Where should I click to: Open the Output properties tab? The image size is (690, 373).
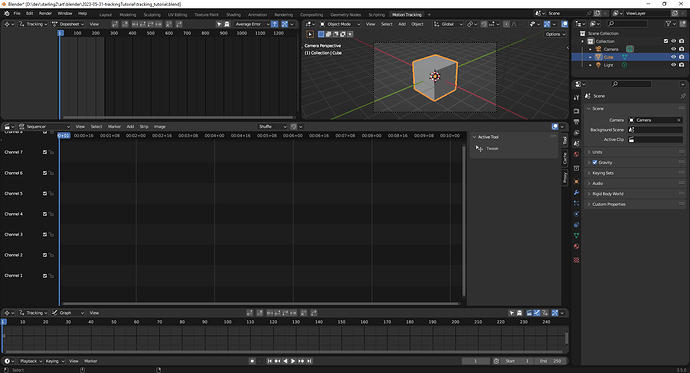pyautogui.click(x=576, y=122)
